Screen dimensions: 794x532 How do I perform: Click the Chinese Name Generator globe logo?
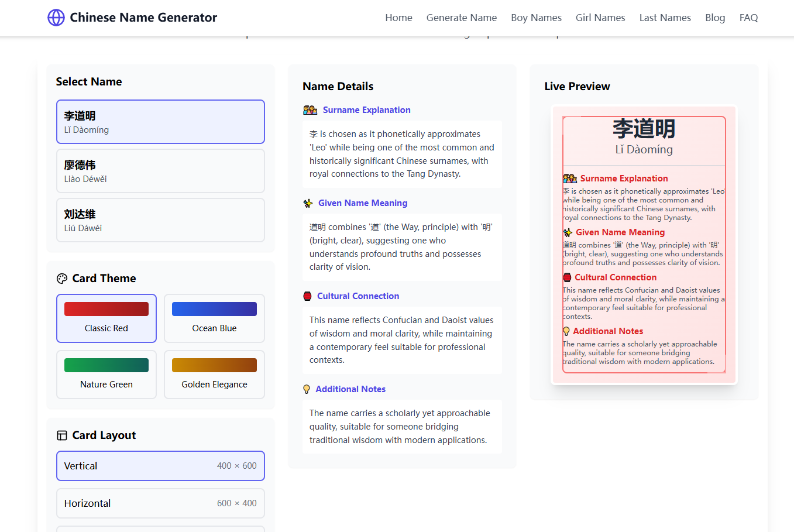pyautogui.click(x=55, y=18)
